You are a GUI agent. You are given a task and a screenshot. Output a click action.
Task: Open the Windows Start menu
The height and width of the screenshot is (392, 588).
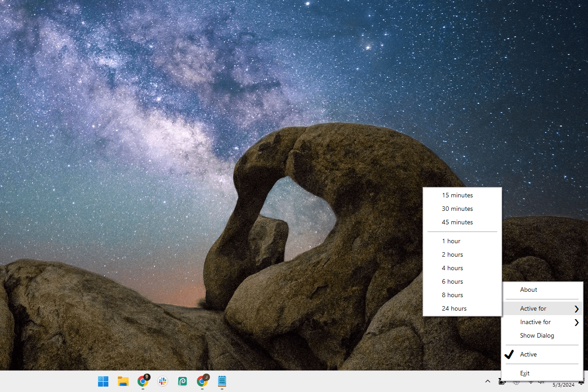[x=103, y=381]
